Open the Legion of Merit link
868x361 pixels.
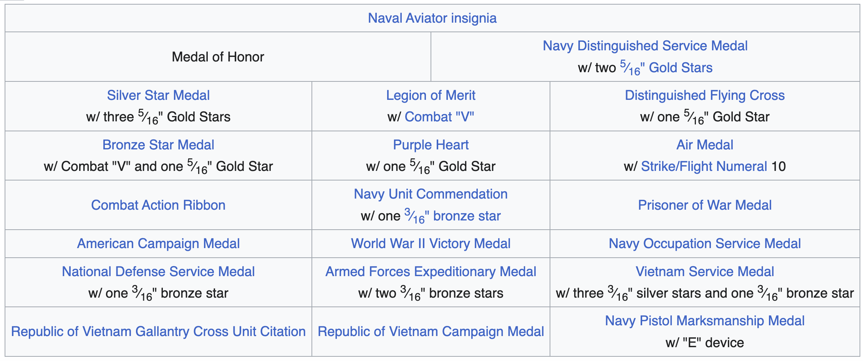click(x=431, y=95)
